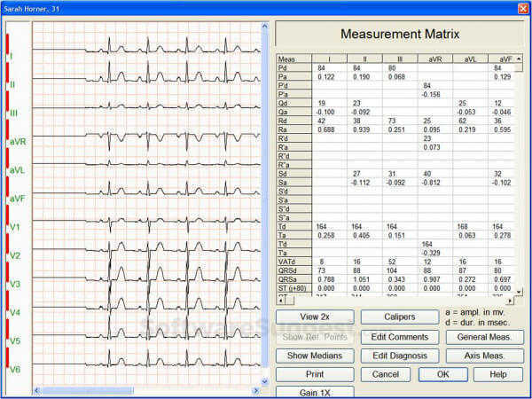Confirm with the OK button
532x399 pixels.
pyautogui.click(x=443, y=374)
